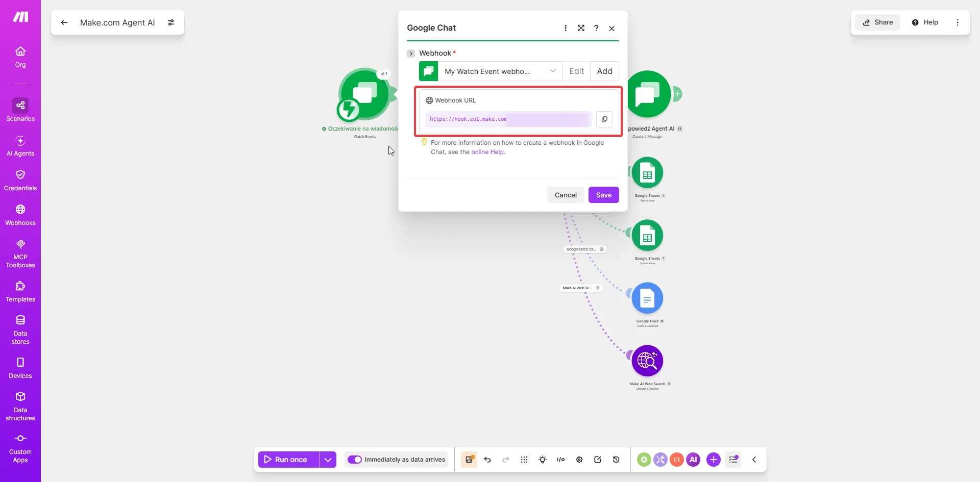Select the Google Sheets Search Rows module
This screenshot has height=482, width=980.
point(647,173)
